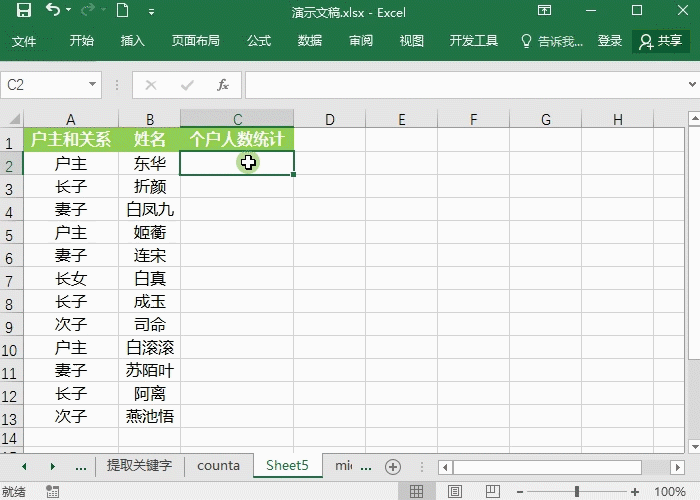The width and height of the screenshot is (700, 500).
Task: Click the left ellipsis for hidden sheets
Action: [81, 467]
